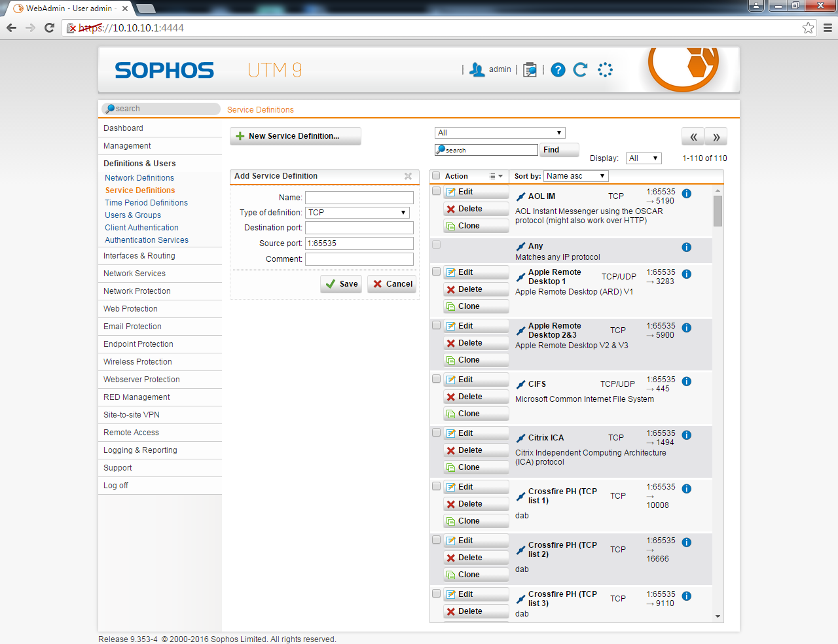
Task: Go to the next page with » arrows
Action: click(716, 137)
